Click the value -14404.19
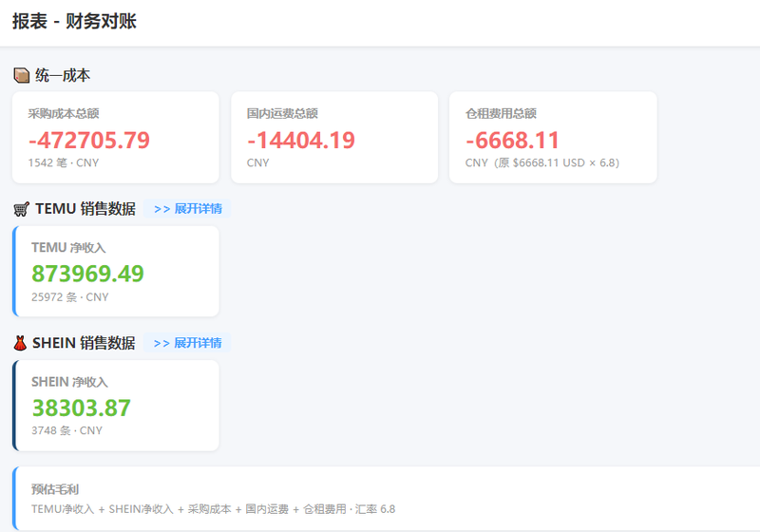Image resolution: width=760 pixels, height=532 pixels. (x=301, y=141)
